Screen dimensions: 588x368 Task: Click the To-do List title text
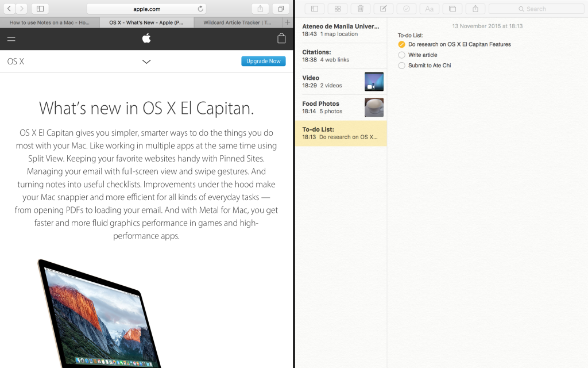point(410,35)
